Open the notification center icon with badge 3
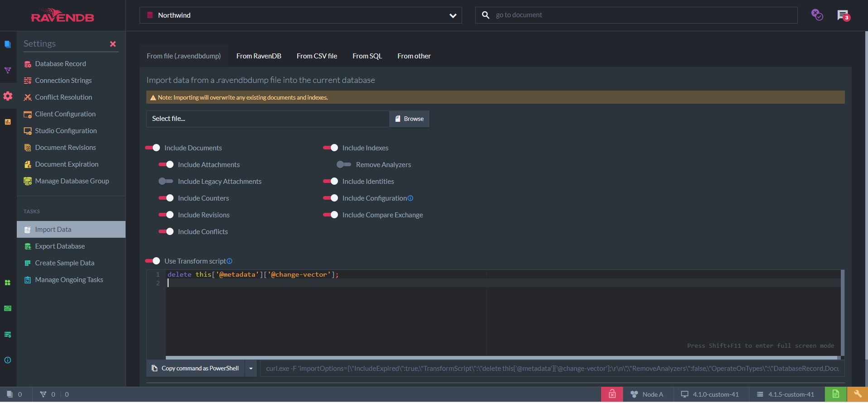 pyautogui.click(x=843, y=15)
